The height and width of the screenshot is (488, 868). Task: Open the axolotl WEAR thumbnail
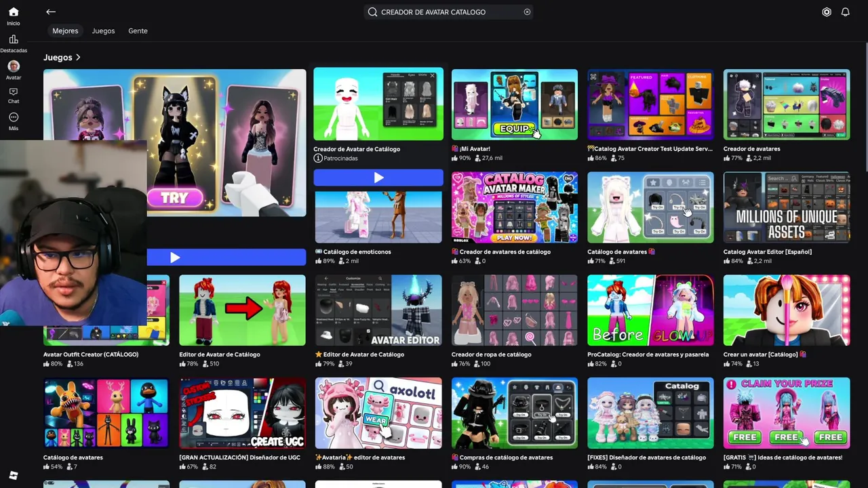[x=378, y=413]
